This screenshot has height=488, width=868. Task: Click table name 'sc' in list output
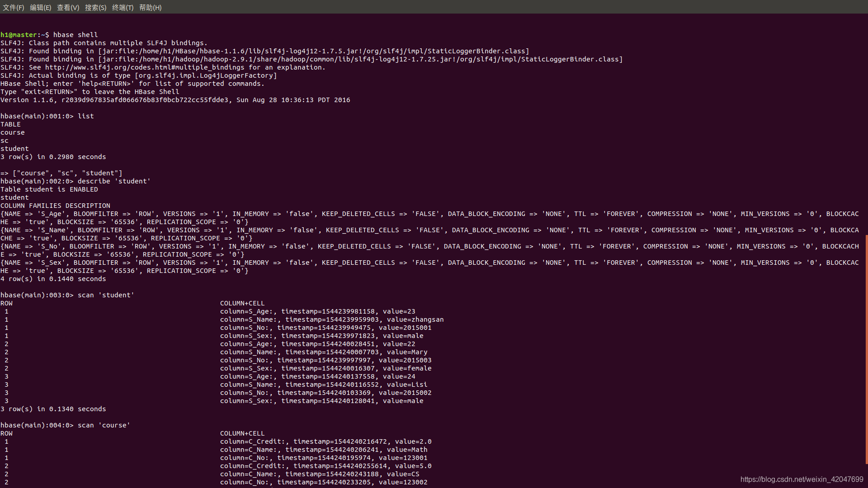5,141
